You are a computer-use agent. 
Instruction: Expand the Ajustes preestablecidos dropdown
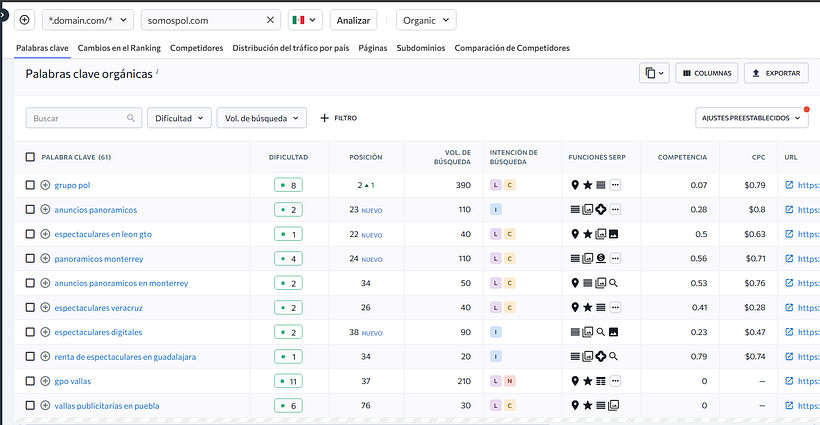click(751, 118)
